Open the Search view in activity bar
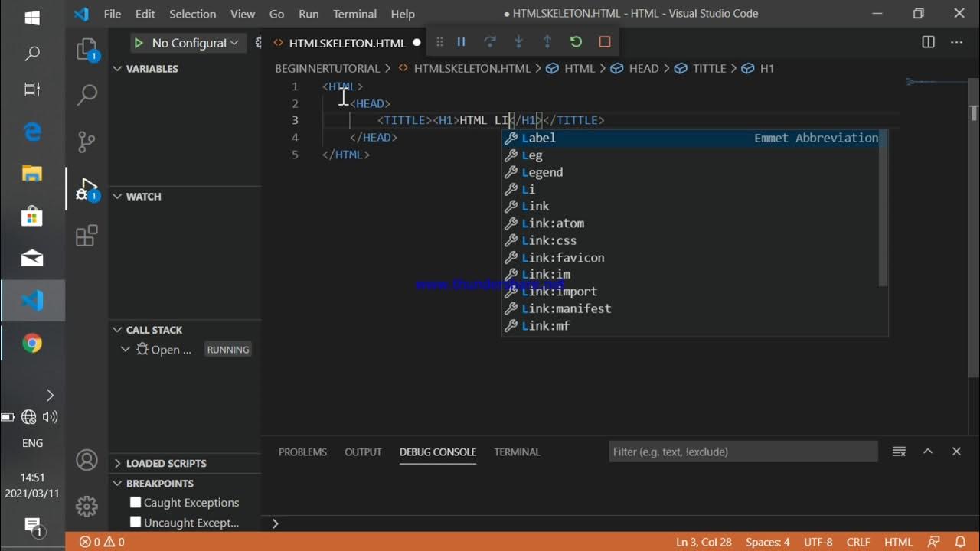This screenshot has width=980, height=551. [87, 95]
